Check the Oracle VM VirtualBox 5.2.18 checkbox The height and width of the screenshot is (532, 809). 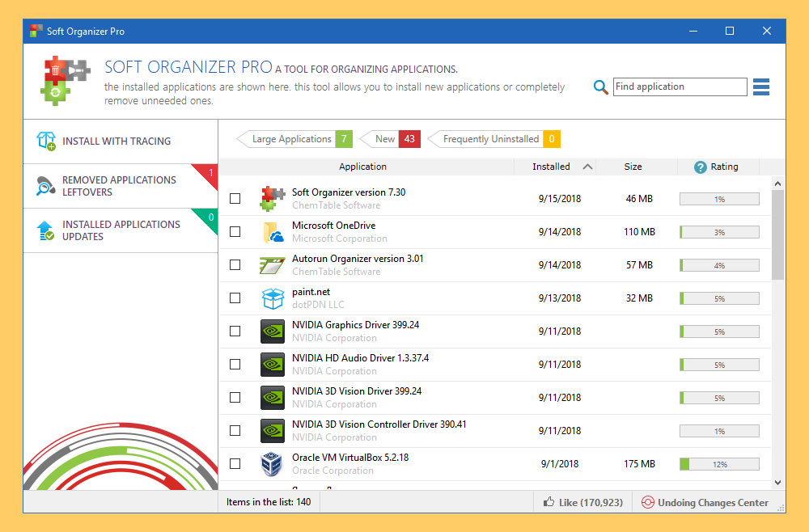click(235, 463)
